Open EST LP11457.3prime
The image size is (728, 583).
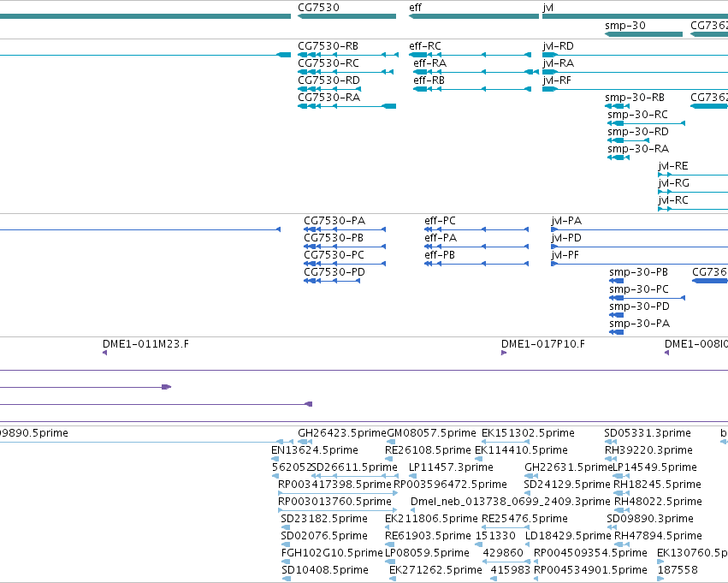(412, 476)
